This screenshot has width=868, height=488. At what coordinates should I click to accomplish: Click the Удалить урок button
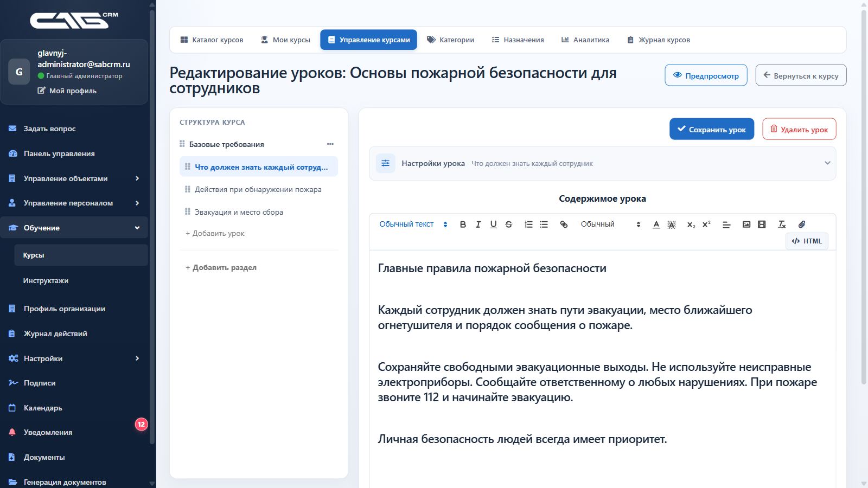(799, 129)
